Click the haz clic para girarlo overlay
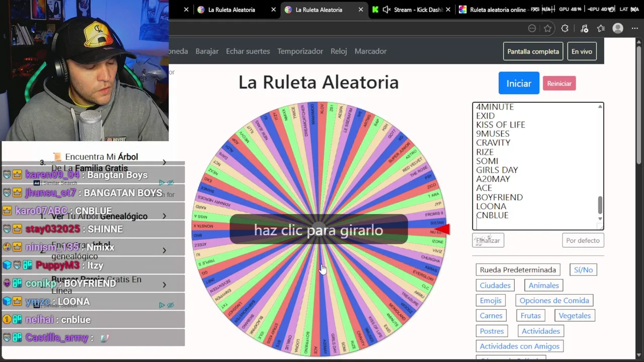Image resolution: width=644 pixels, height=362 pixels. (318, 230)
